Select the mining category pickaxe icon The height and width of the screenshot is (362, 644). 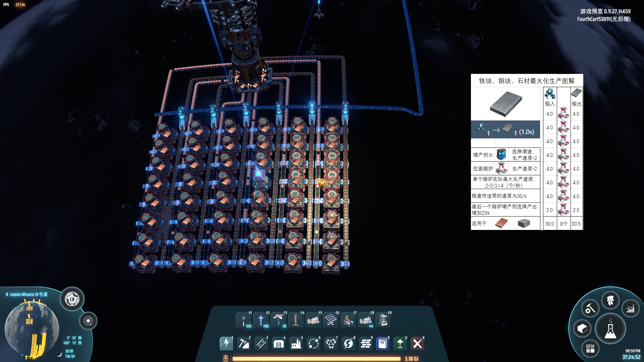244,343
